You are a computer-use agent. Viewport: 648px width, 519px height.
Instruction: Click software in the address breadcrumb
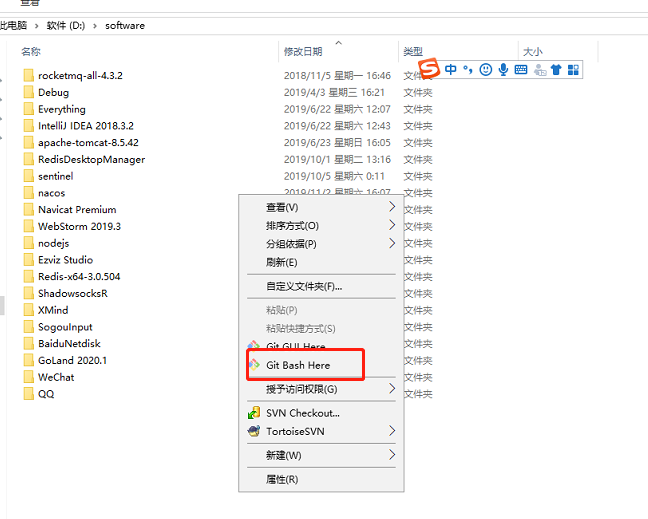click(x=125, y=25)
